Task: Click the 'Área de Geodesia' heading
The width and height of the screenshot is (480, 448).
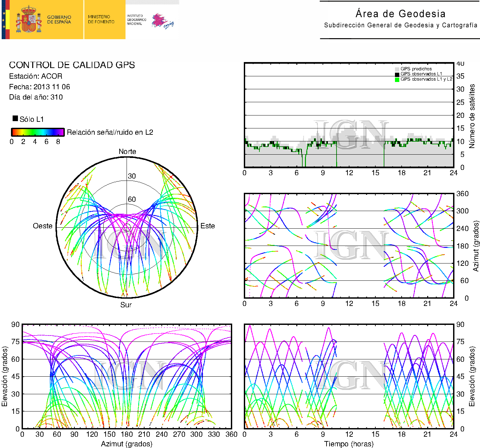Action: point(401,14)
